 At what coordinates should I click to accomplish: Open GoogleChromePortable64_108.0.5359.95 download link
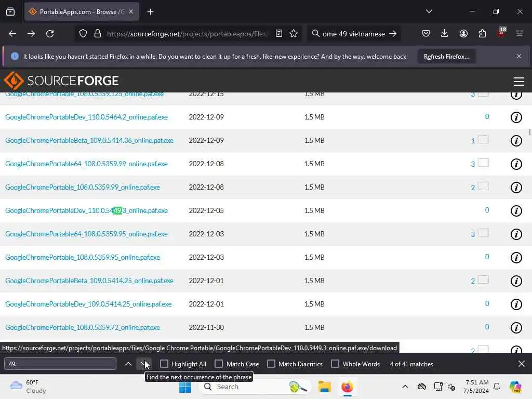coord(87,234)
